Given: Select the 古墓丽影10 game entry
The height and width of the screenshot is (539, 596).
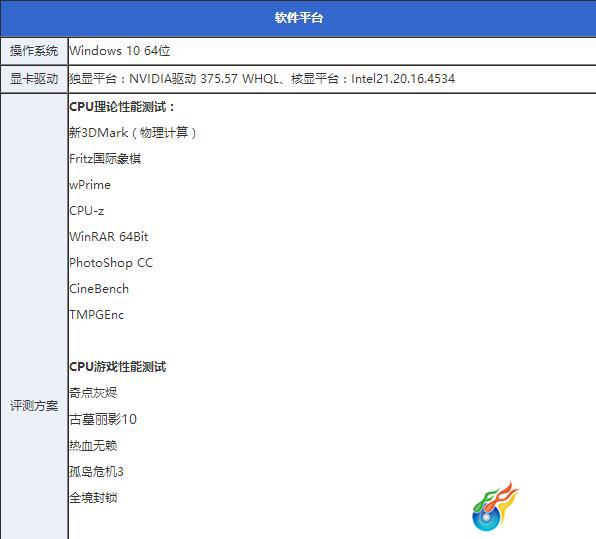Looking at the screenshot, I should [x=103, y=419].
